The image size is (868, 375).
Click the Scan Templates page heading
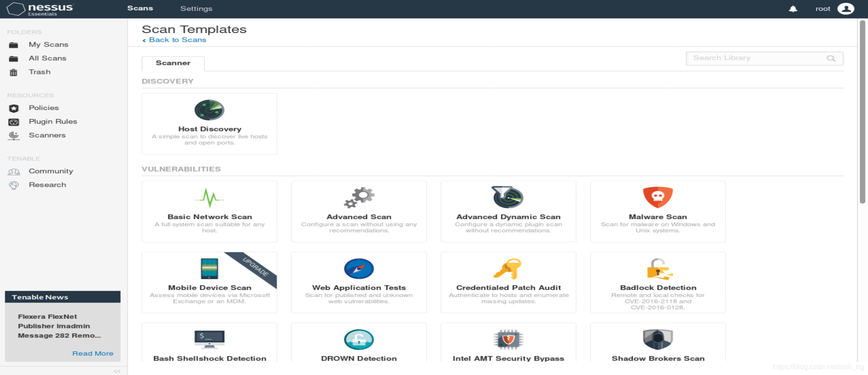coord(194,29)
